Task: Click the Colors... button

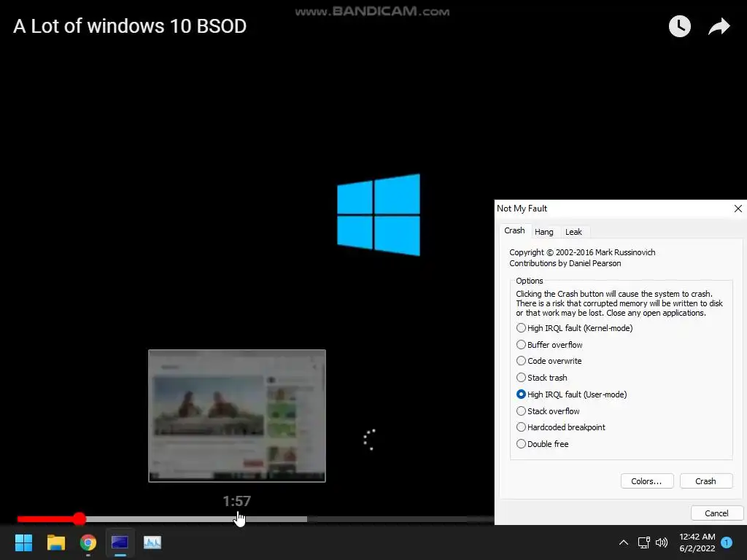Action: pos(647,481)
